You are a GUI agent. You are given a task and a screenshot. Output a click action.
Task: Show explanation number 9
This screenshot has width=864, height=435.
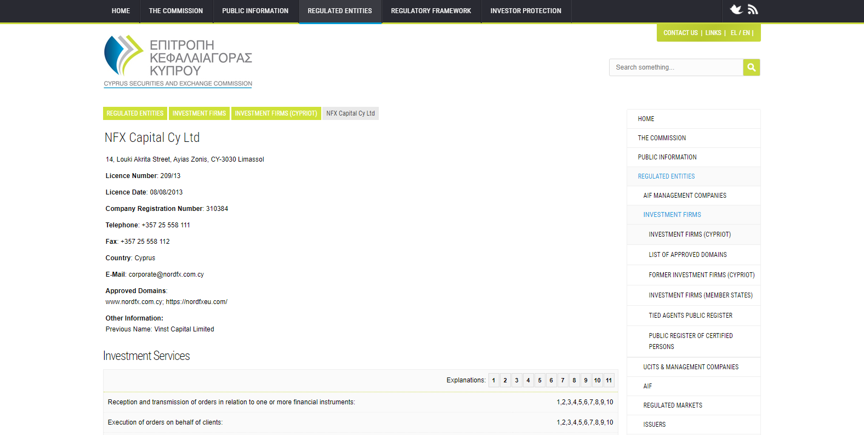coord(586,380)
